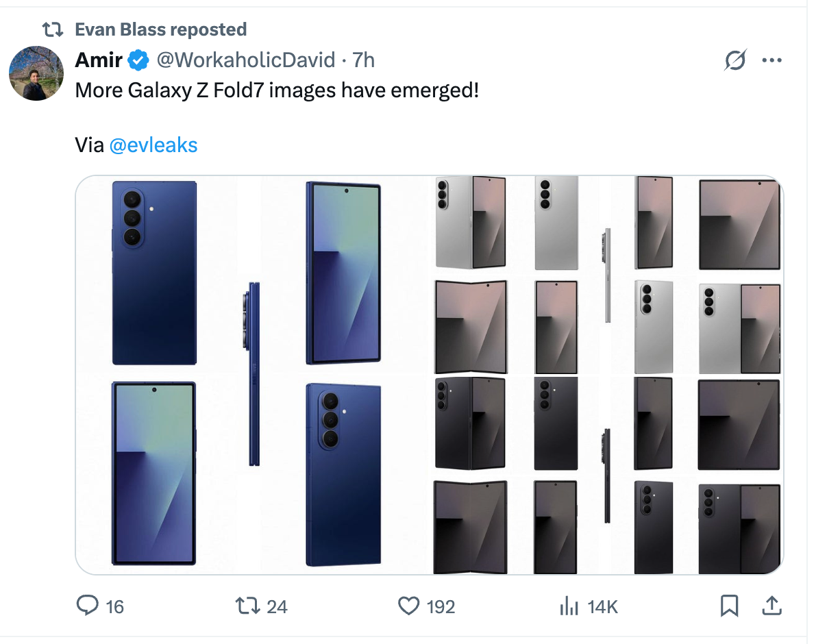
Task: Click the heart icon under the tweet
Action: click(409, 606)
